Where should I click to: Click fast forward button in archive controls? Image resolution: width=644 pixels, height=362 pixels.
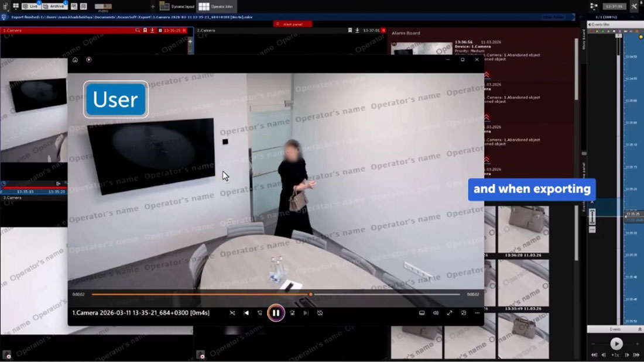point(636,355)
